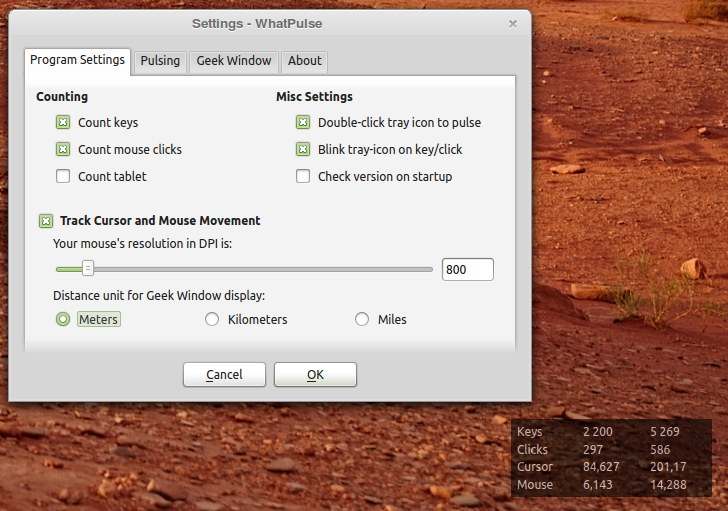Uncheck the Count keys checkbox

pyautogui.click(x=63, y=123)
